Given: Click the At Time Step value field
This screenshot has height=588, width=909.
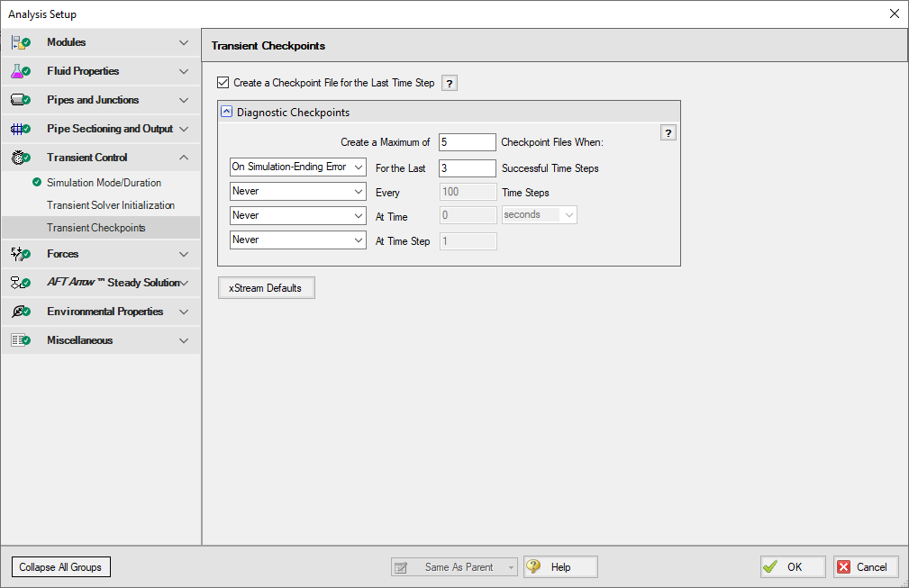Looking at the screenshot, I should tap(468, 241).
